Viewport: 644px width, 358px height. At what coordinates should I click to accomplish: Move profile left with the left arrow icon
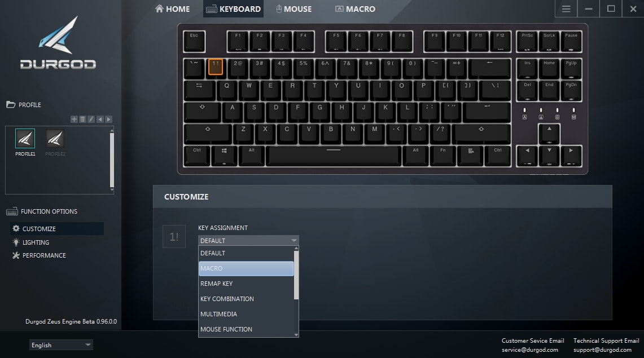pos(100,120)
